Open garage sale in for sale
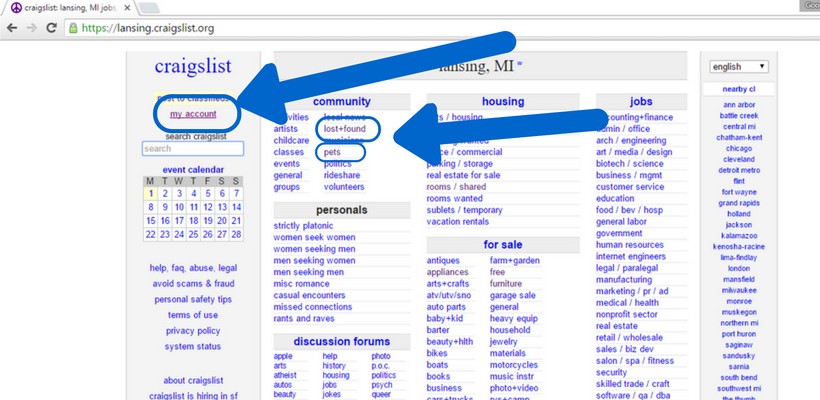Viewport: 820px width, 400px height. click(x=512, y=295)
